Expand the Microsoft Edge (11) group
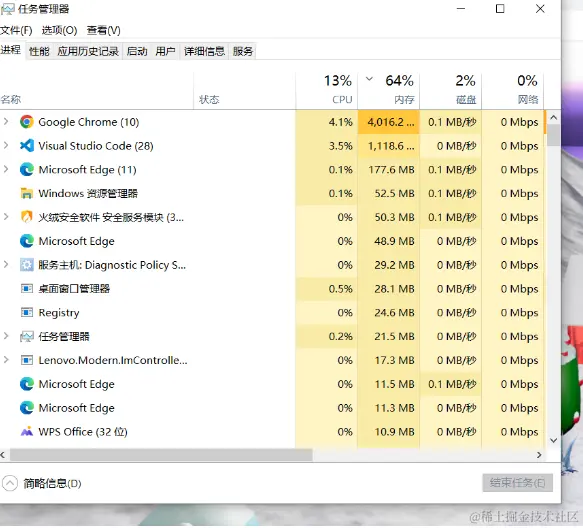 (x=6, y=169)
